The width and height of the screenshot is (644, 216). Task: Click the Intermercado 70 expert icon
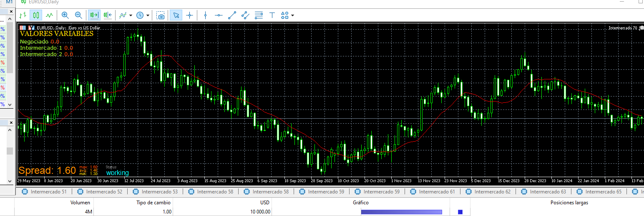coord(641,28)
